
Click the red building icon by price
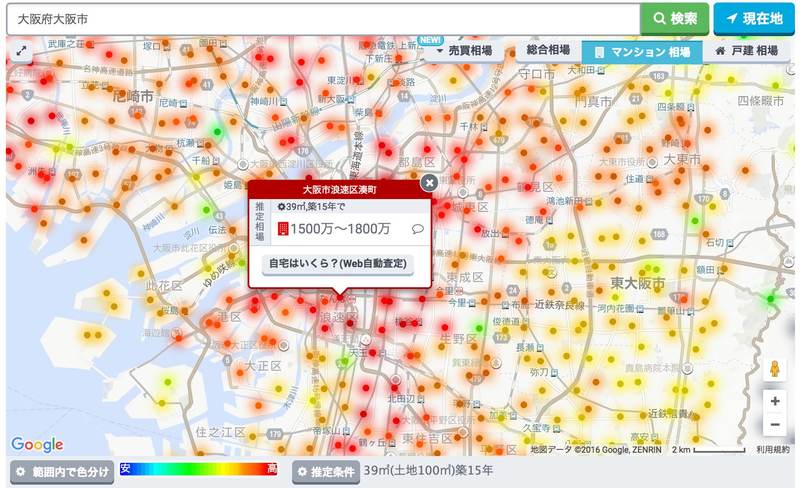(x=283, y=229)
